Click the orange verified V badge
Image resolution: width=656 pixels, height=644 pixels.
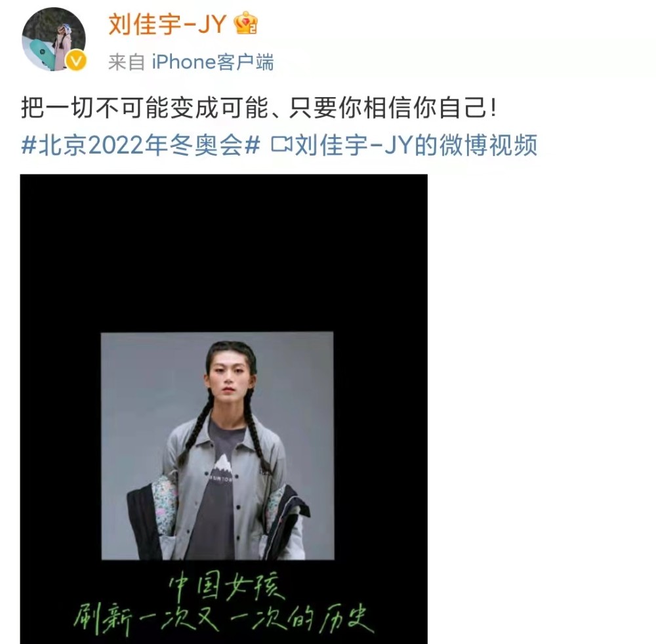pyautogui.click(x=75, y=62)
